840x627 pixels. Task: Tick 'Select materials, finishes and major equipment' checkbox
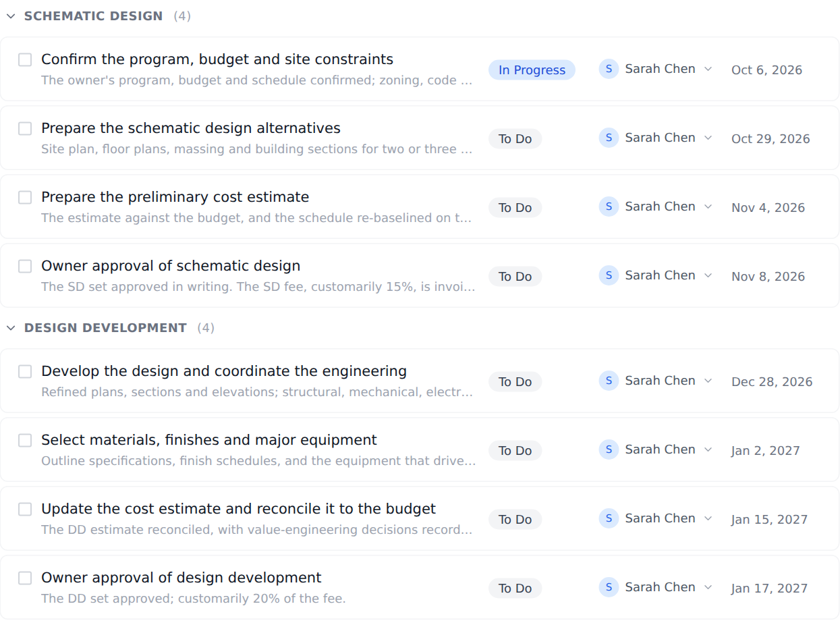(x=25, y=440)
